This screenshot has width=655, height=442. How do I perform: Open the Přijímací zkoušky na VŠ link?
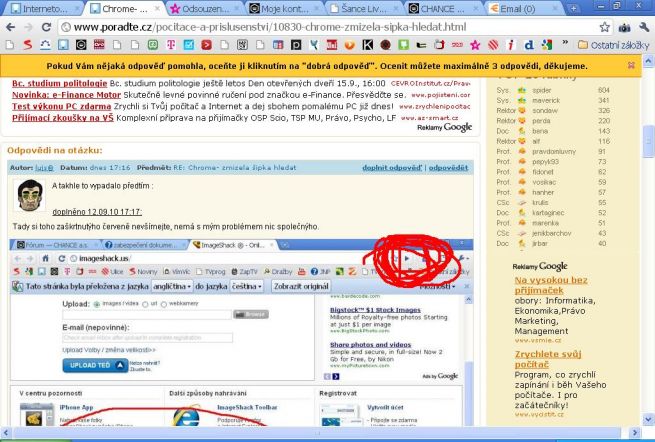[63, 118]
